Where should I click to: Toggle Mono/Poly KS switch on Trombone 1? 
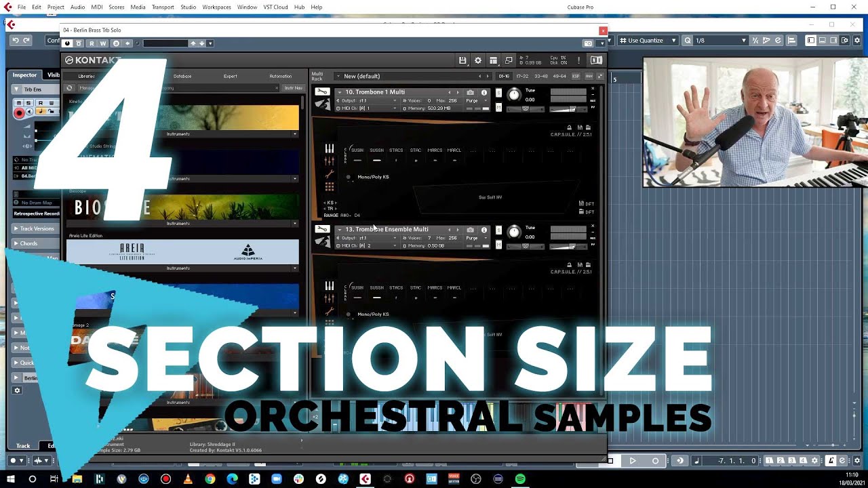[349, 177]
